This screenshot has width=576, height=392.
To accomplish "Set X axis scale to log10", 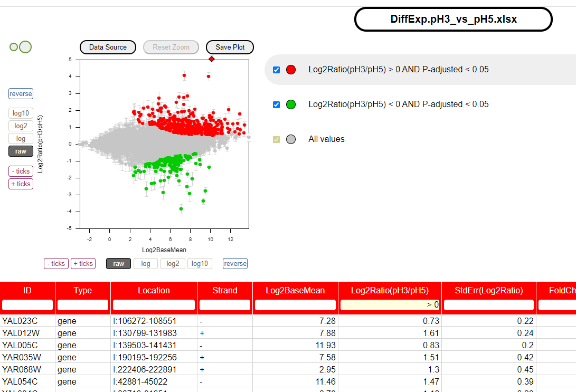I will pyautogui.click(x=200, y=264).
